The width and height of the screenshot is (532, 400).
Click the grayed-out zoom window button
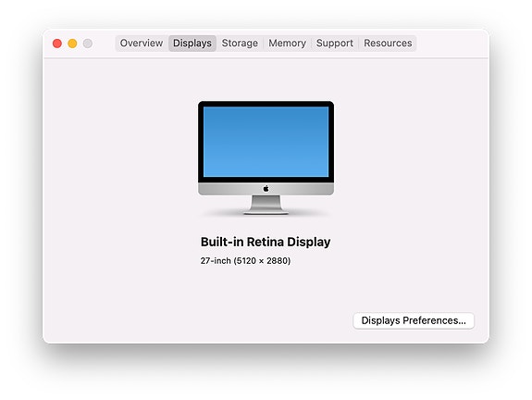pyautogui.click(x=88, y=44)
